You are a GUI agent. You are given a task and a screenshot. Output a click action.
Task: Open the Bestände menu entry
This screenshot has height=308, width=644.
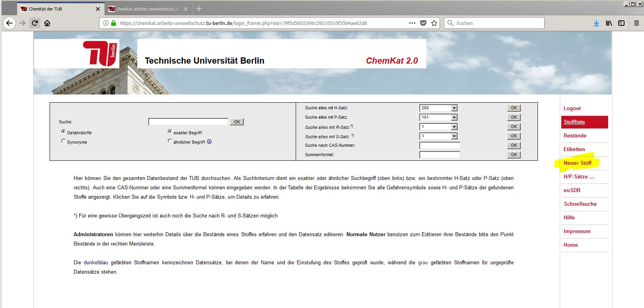[575, 135]
